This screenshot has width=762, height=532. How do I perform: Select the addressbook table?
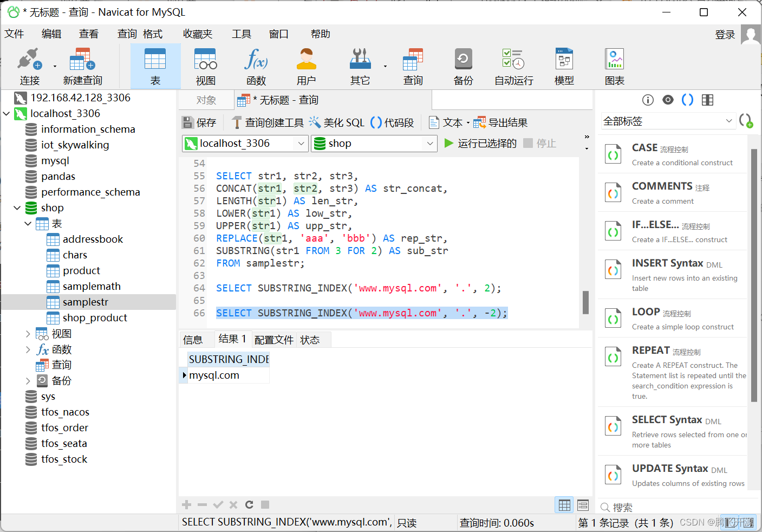tap(93, 239)
